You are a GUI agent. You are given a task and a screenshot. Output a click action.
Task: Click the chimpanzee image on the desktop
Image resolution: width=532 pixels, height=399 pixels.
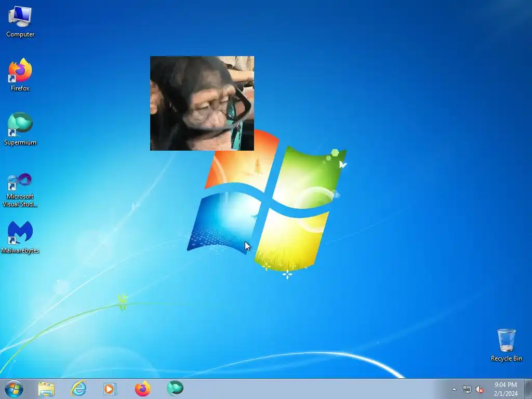(x=202, y=103)
